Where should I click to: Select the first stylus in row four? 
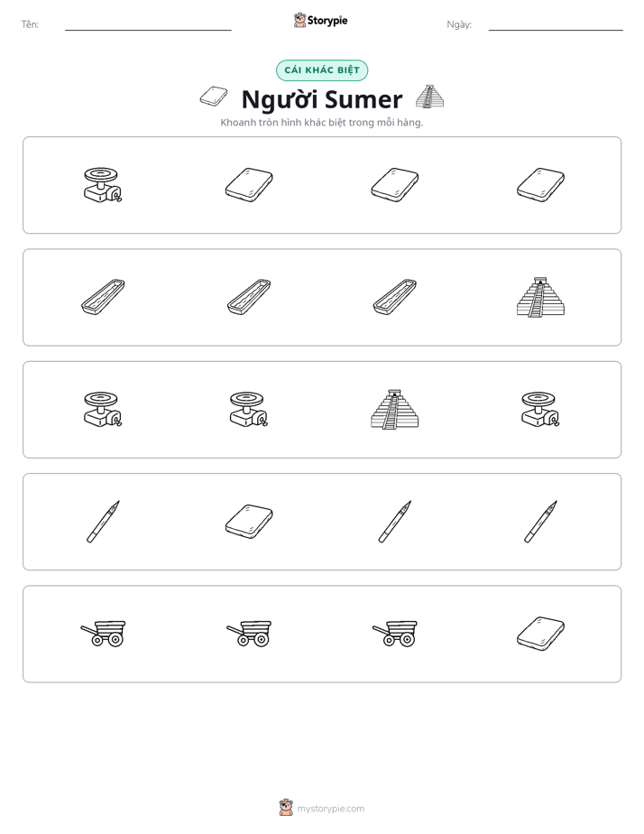(103, 522)
